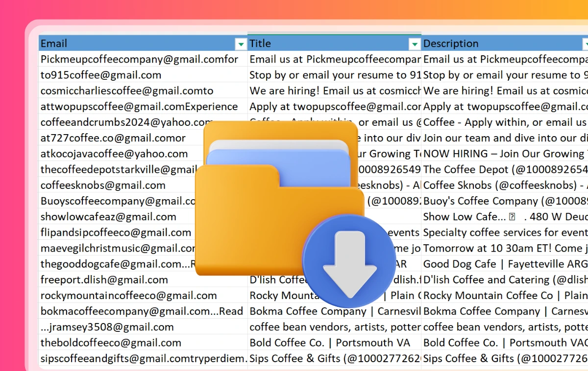Select Description cell 'Coffee Sknobs (@coffeesknobs)'
Image resolution: width=588 pixels, height=371 pixels.
point(505,185)
